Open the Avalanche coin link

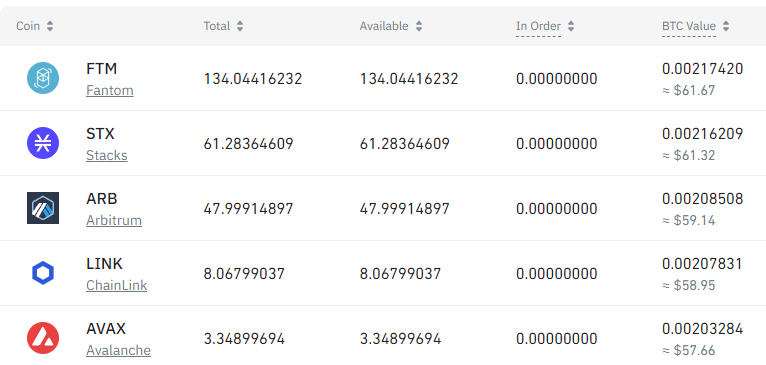click(x=119, y=350)
